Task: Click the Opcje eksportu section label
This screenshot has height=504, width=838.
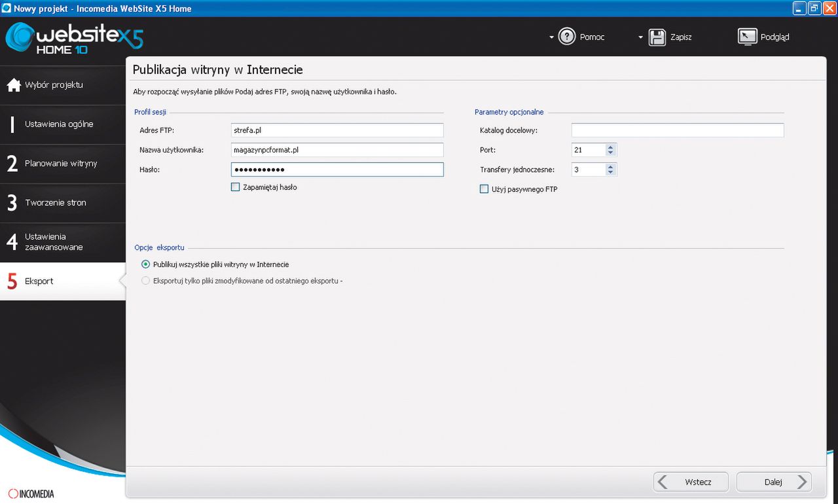Action: (x=159, y=248)
